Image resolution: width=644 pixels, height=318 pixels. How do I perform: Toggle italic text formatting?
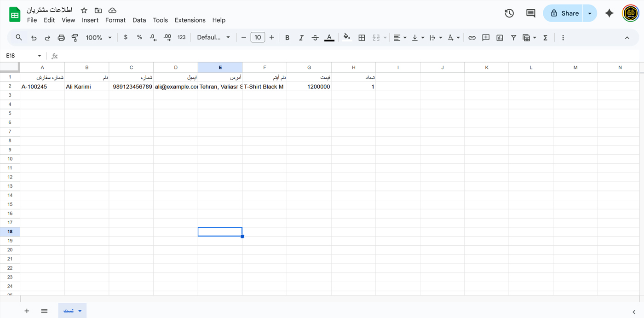click(x=301, y=38)
